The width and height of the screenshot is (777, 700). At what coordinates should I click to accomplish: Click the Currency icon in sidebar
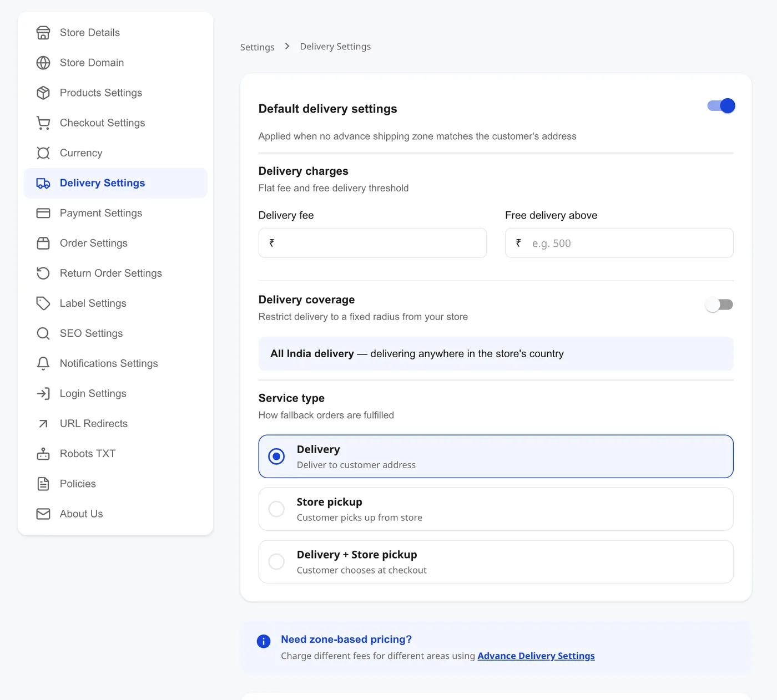(43, 153)
